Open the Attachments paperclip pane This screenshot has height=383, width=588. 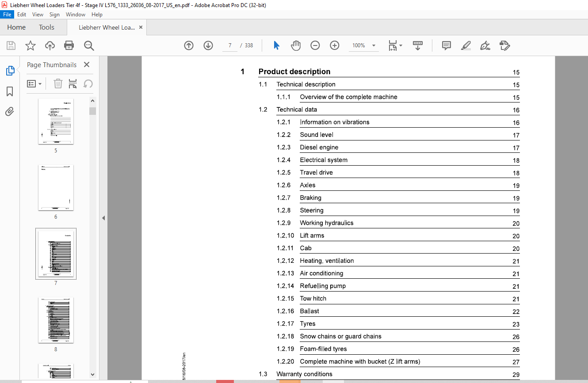pyautogui.click(x=10, y=111)
